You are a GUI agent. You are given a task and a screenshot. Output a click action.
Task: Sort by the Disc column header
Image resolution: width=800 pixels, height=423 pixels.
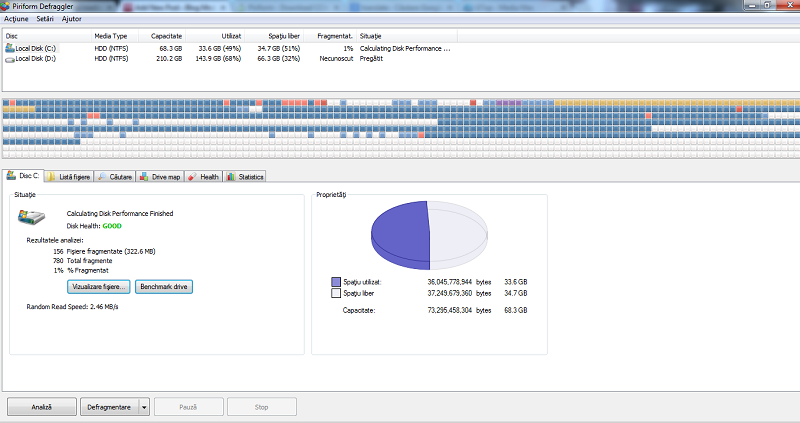point(47,36)
